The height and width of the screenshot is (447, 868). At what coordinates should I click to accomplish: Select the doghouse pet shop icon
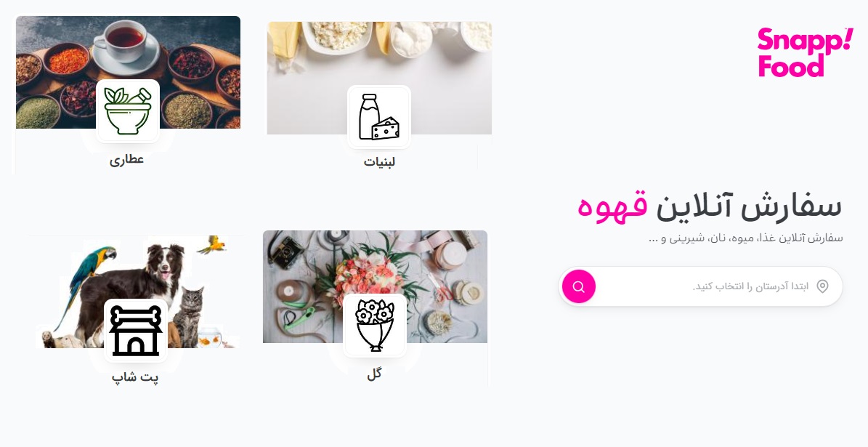pyautogui.click(x=136, y=331)
